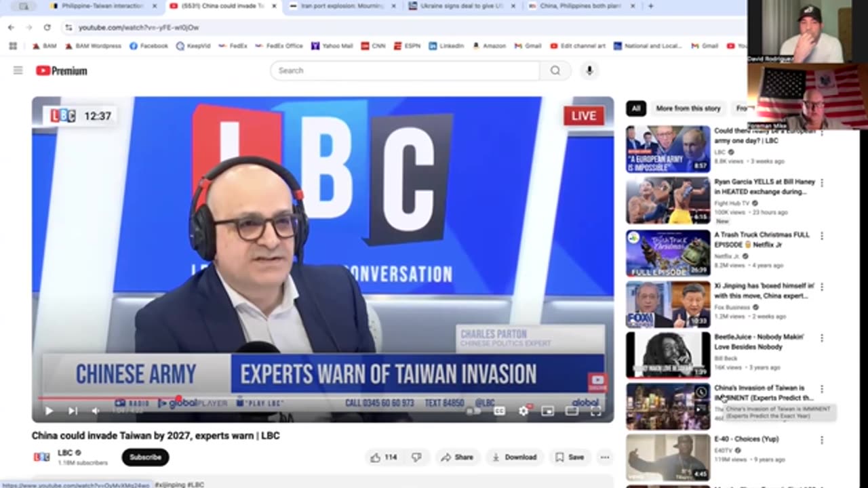Open the Amazon bookmark
Image resolution: width=868 pixels, height=488 pixels.
(x=489, y=46)
